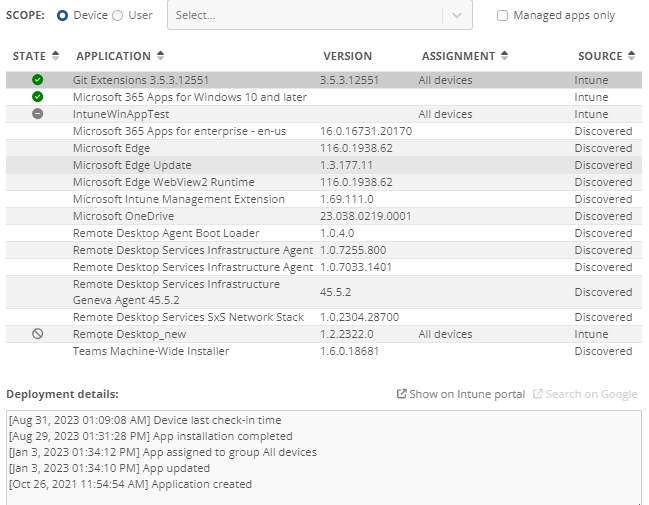Expand the scope Select dropdown arrow

click(456, 16)
